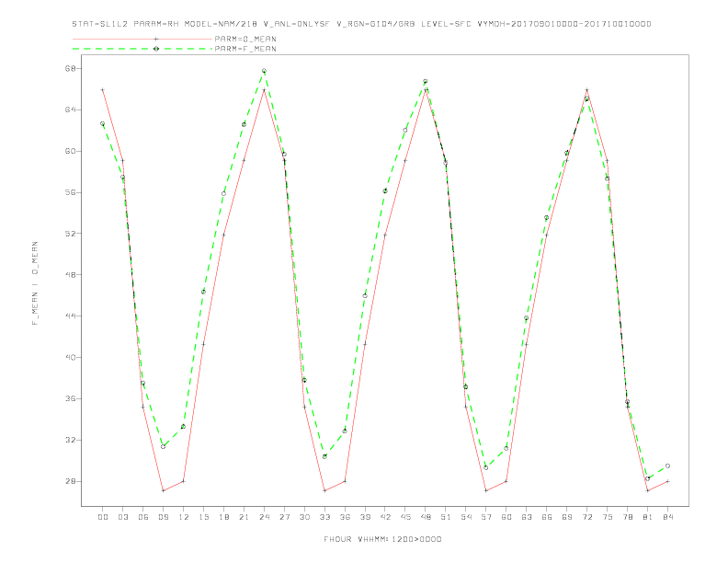
Task: Click the PARM=F_MEAN legend label
Action: [245, 49]
